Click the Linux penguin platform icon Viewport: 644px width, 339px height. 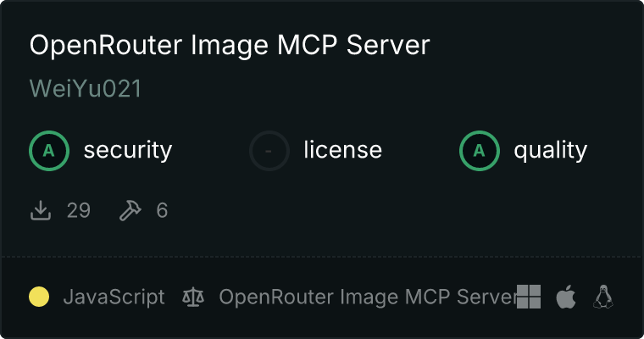tap(603, 297)
